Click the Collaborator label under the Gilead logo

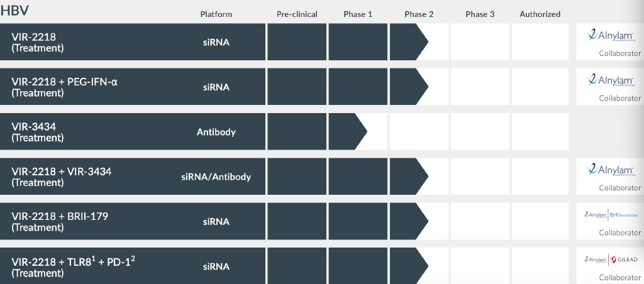619,278
